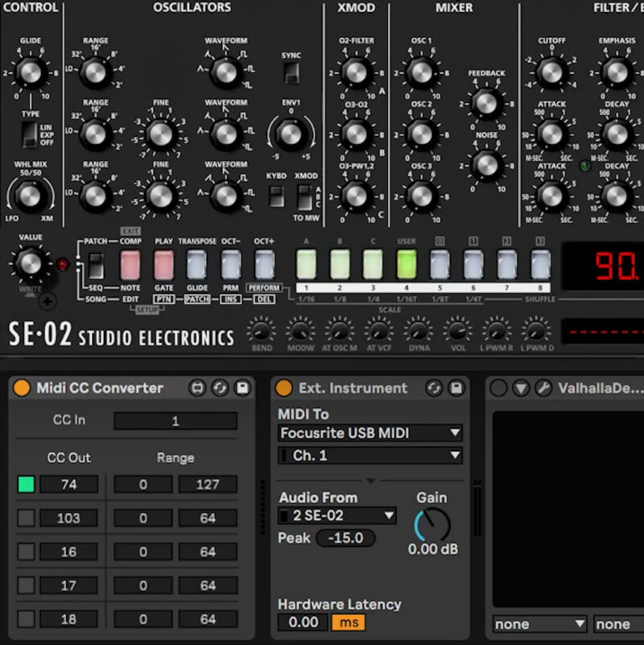Save the Midi CC Converter preset

coord(242,388)
